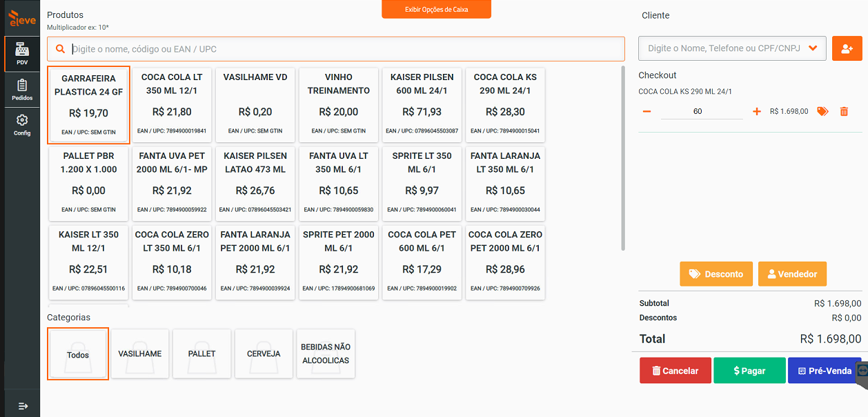The width and height of the screenshot is (868, 417).
Task: Click the Pagar button
Action: click(x=749, y=371)
